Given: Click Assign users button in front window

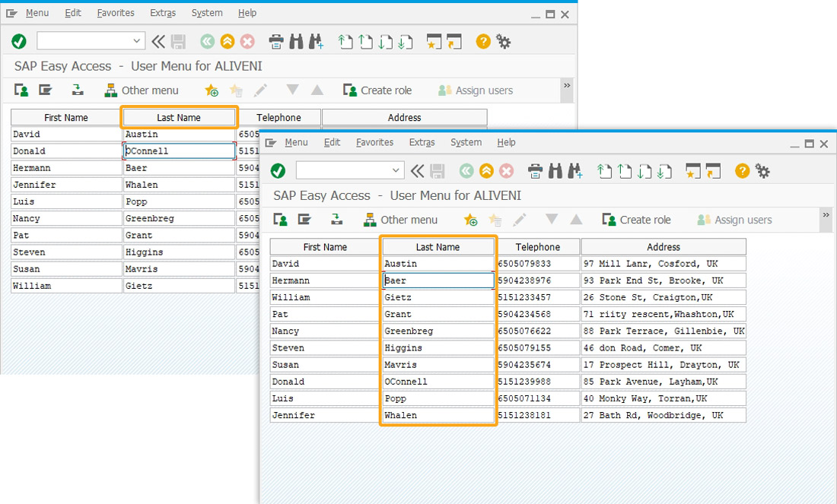Looking at the screenshot, I should pos(734,220).
